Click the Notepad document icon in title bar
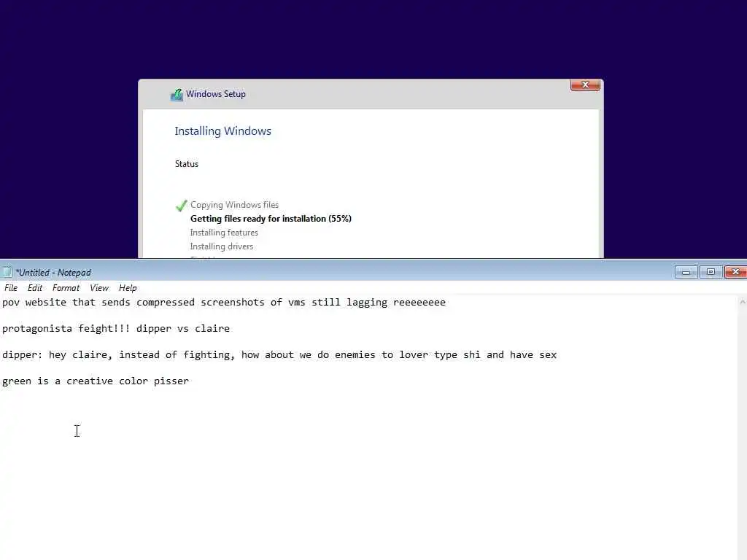747x560 pixels. [x=7, y=272]
